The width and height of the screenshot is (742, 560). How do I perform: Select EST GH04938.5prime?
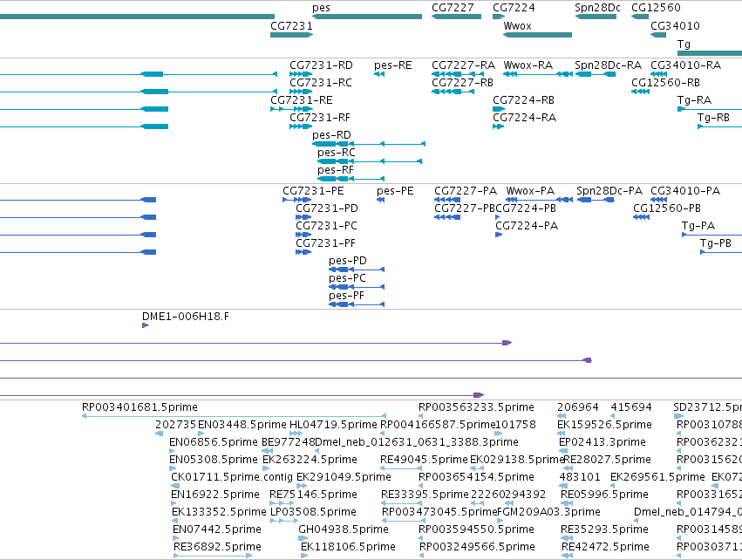[303, 538]
